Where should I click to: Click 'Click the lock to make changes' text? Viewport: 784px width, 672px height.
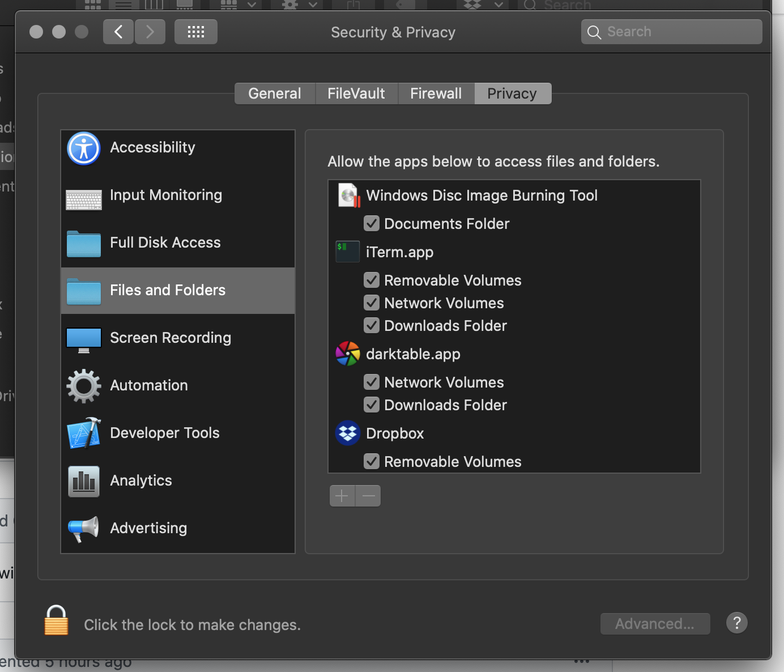[192, 624]
